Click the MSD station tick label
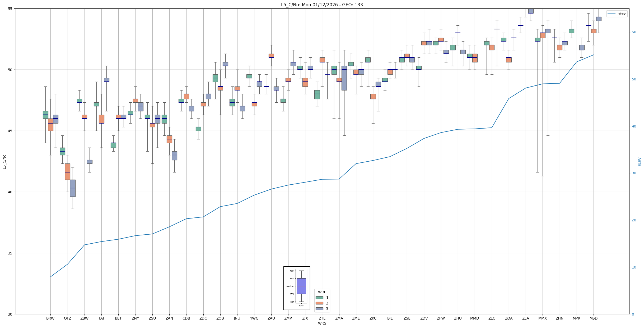This screenshot has height=328, width=644. pos(593,318)
